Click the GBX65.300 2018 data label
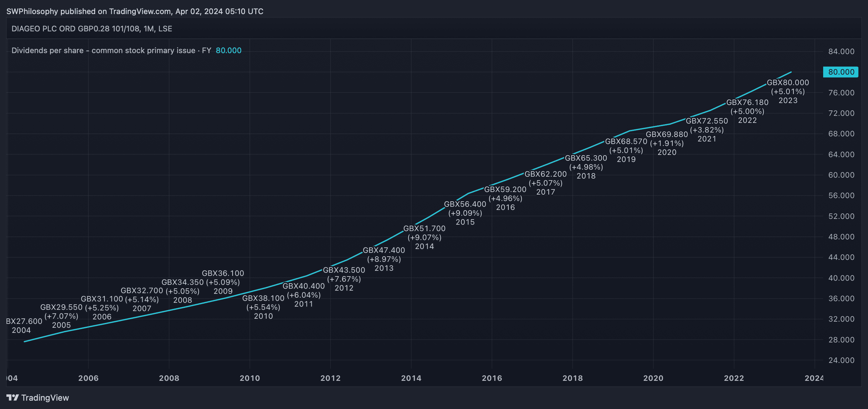 pyautogui.click(x=586, y=167)
